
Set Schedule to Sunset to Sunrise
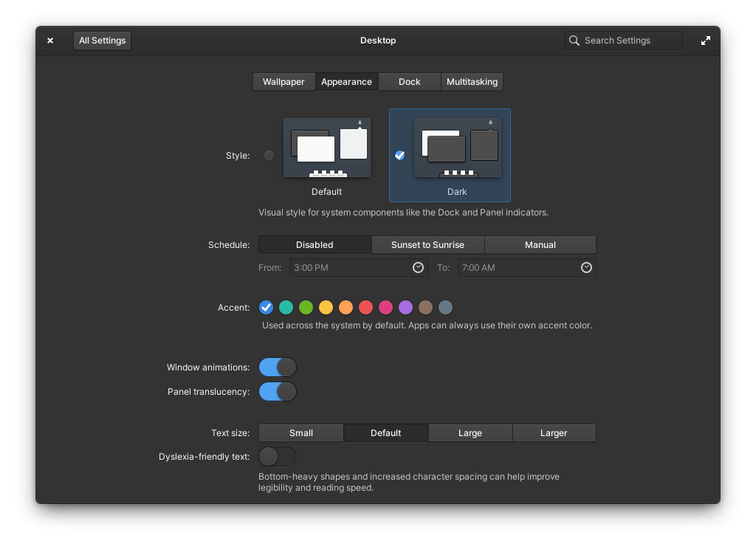coord(427,244)
